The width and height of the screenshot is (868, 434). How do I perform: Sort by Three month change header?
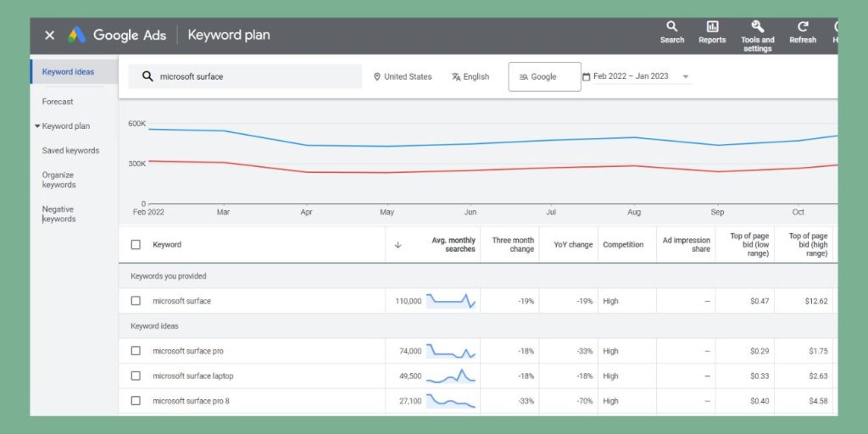(513, 245)
